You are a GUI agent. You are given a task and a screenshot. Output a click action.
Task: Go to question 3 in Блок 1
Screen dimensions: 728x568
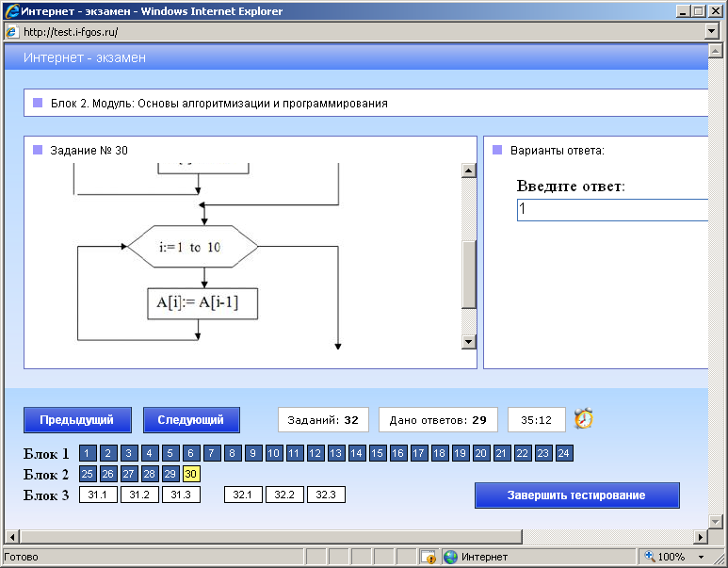(x=129, y=453)
